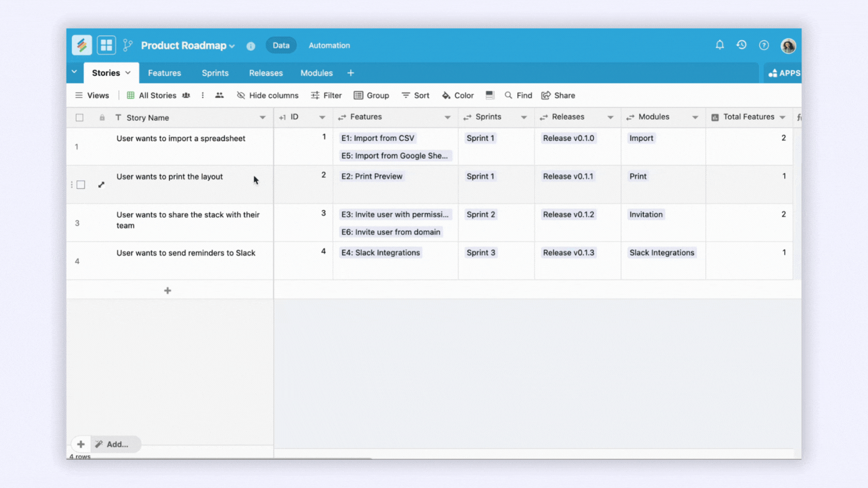
Task: Open the Group settings icon
Action: coord(371,95)
